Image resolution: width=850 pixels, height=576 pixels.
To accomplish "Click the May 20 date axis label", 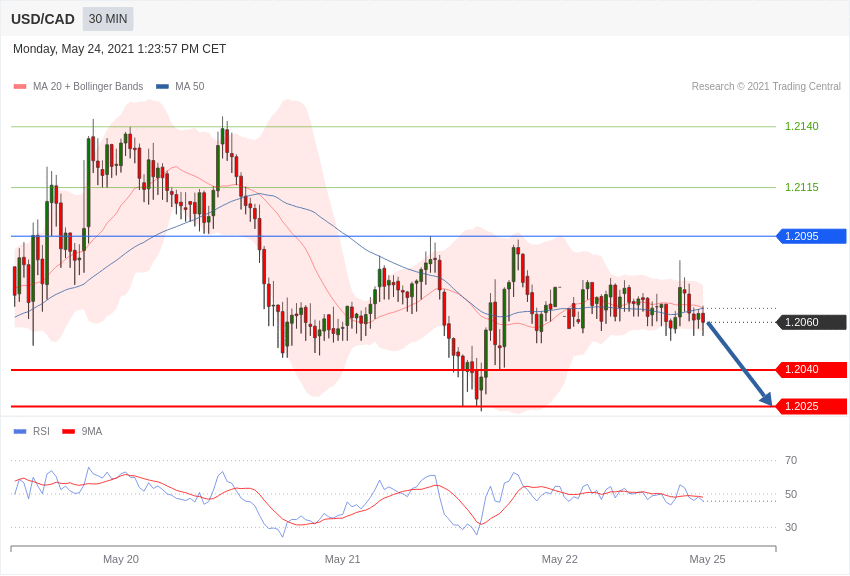I will point(121,559).
